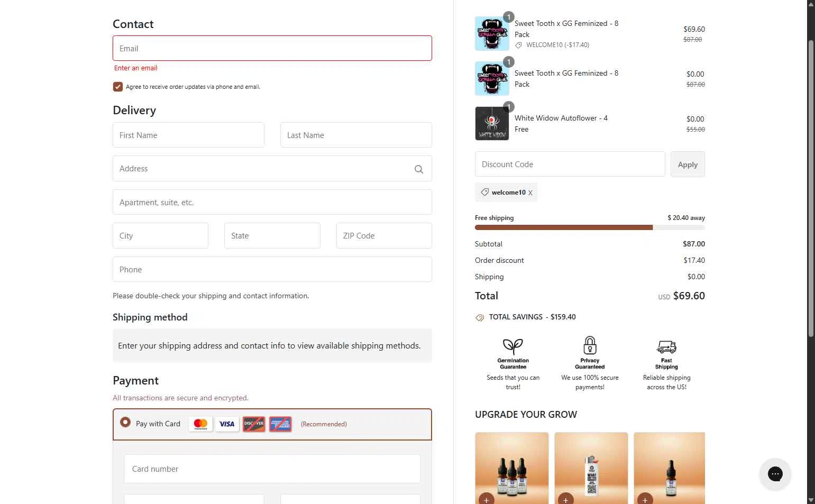Click the ZIP Code field

(384, 235)
